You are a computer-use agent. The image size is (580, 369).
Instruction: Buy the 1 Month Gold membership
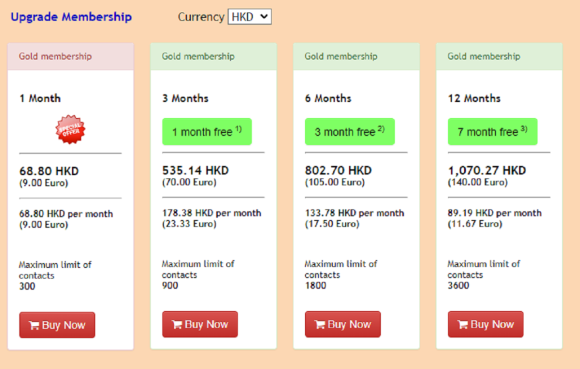57,325
